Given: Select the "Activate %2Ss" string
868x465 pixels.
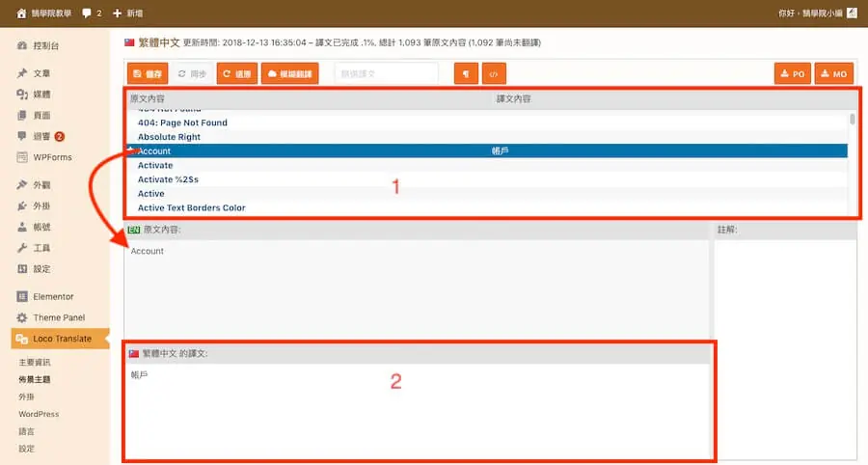Looking at the screenshot, I should click(x=487, y=179).
